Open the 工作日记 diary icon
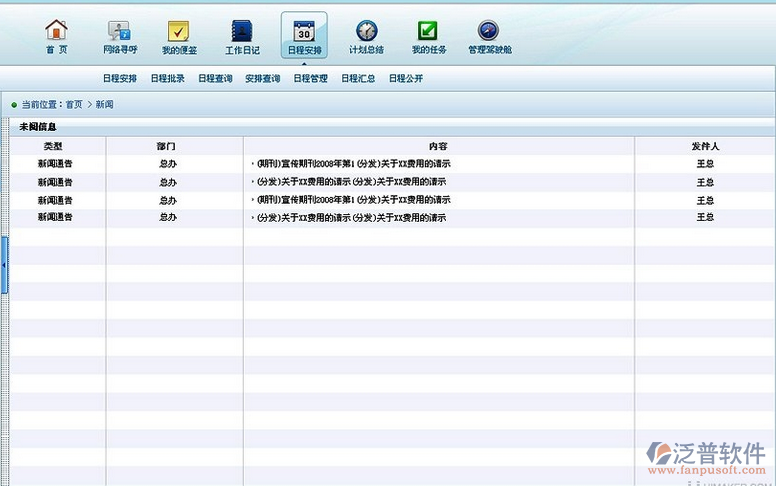 (242, 31)
